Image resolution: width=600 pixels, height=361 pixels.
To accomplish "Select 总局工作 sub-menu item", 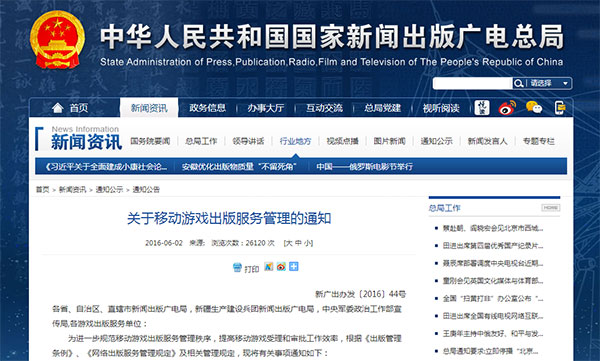I will point(201,141).
